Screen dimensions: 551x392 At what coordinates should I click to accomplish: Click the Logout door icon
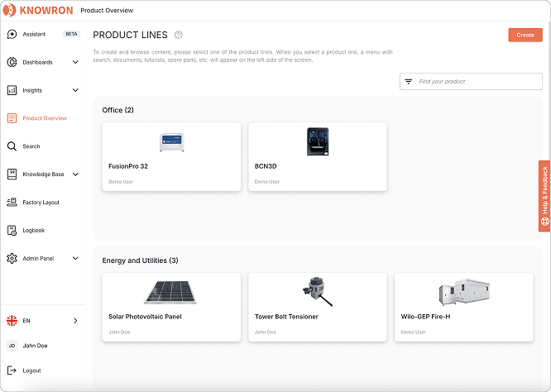coord(12,370)
